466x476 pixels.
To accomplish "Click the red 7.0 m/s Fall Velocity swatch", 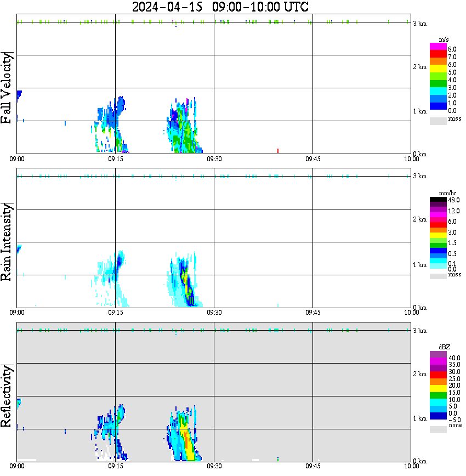I will [438, 54].
